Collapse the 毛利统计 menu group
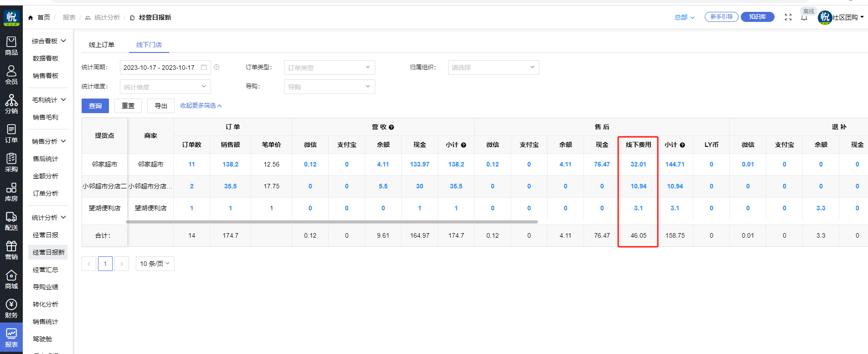This screenshot has height=354, width=868. click(49, 100)
